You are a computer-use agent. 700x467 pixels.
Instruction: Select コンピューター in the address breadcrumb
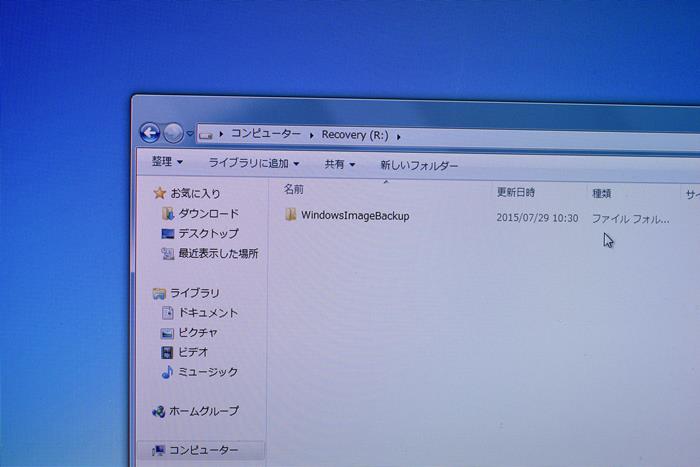(x=266, y=133)
